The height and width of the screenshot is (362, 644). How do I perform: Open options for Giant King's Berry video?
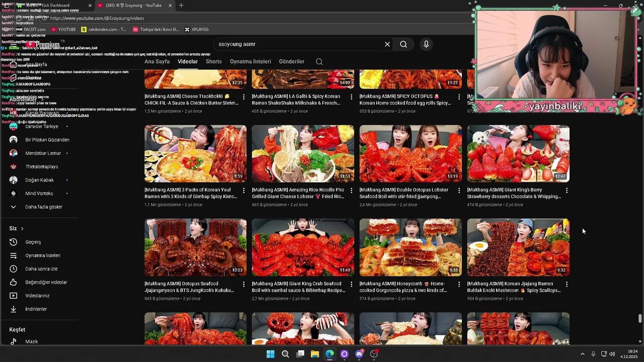pyautogui.click(x=567, y=191)
